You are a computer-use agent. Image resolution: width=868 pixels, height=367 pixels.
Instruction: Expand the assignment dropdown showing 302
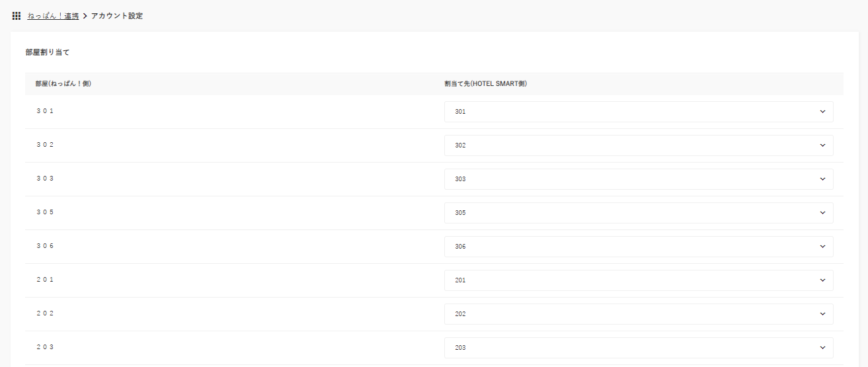pos(638,145)
